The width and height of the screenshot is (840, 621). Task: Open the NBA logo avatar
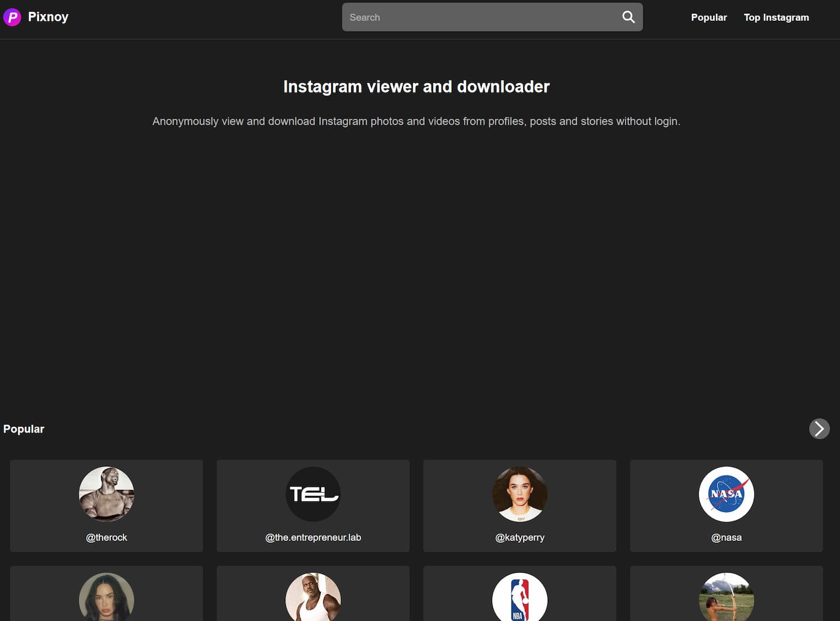pos(520,597)
